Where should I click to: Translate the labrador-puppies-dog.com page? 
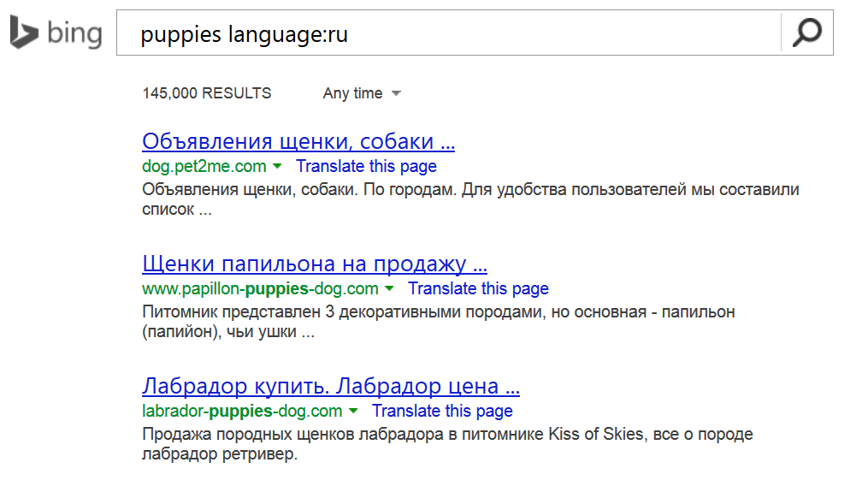click(x=442, y=411)
